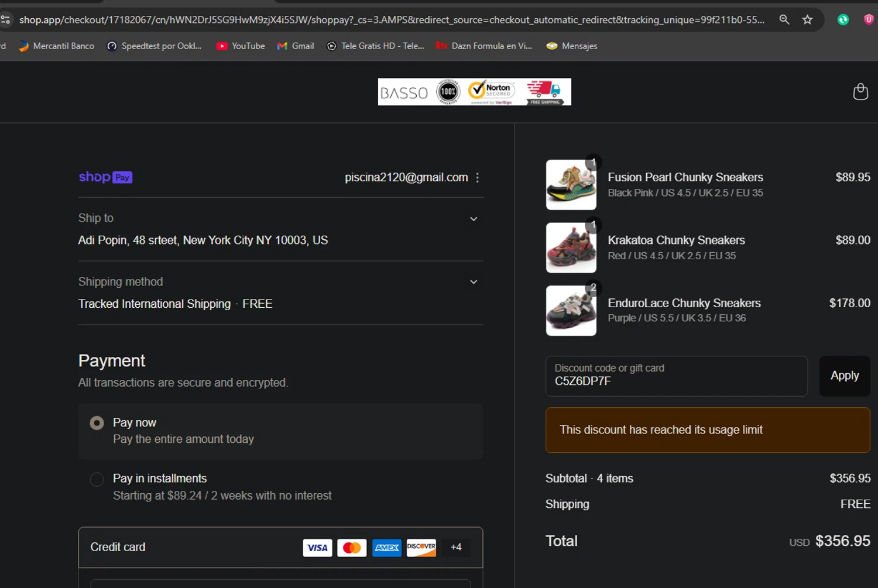Image resolution: width=878 pixels, height=588 pixels.
Task: Click the shipping address Adi Popin text
Action: (203, 240)
